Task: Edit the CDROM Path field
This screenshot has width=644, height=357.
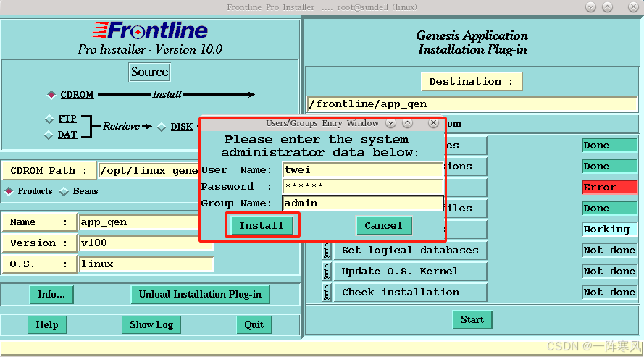Action: pyautogui.click(x=149, y=171)
